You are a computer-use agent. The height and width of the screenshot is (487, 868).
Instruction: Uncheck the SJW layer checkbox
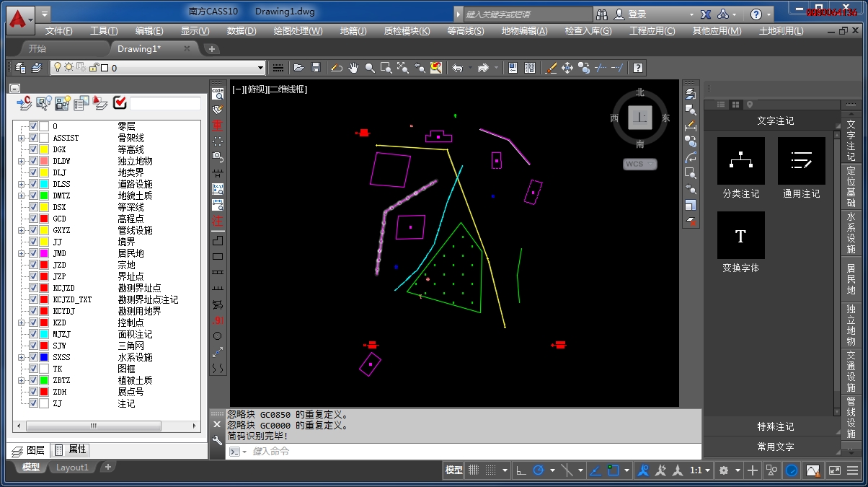point(33,346)
